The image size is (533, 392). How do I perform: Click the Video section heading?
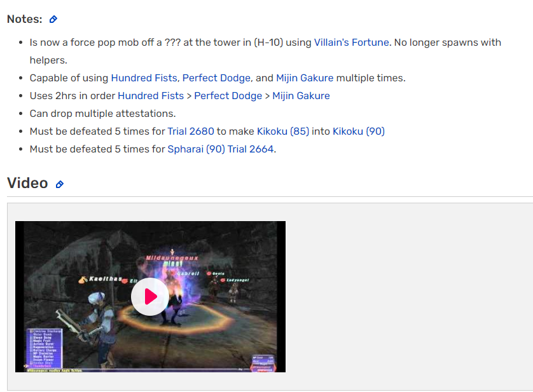(27, 183)
